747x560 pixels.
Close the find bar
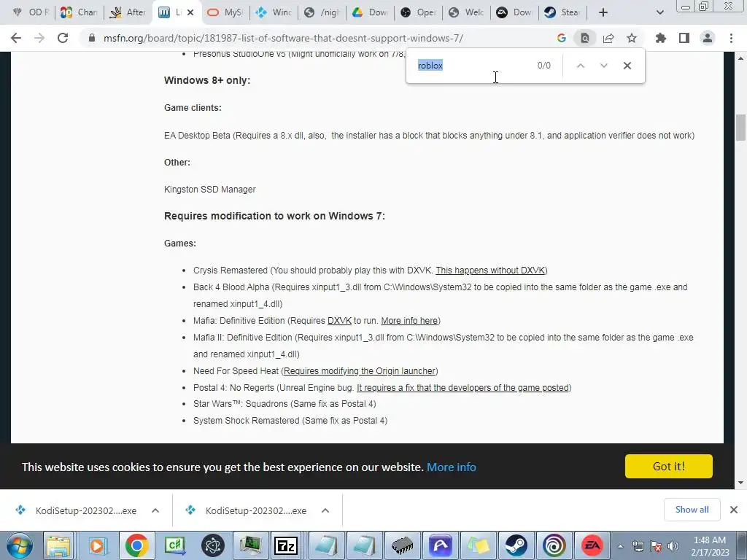(x=627, y=66)
